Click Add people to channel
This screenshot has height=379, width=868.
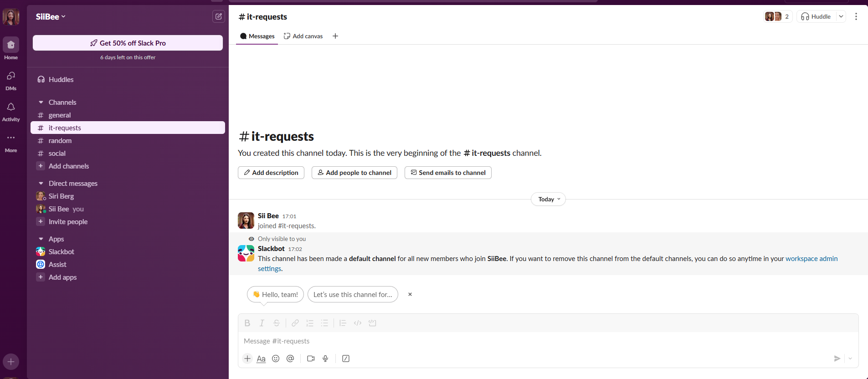click(x=354, y=173)
